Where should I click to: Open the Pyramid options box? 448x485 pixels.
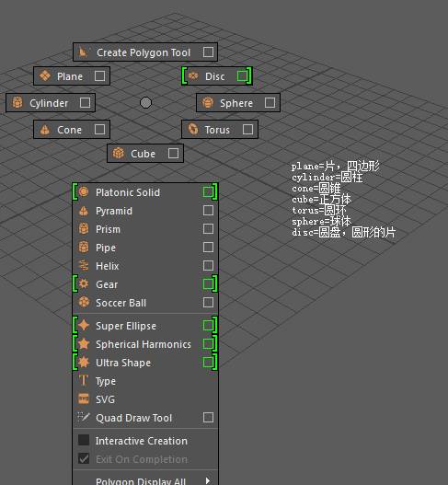click(208, 211)
